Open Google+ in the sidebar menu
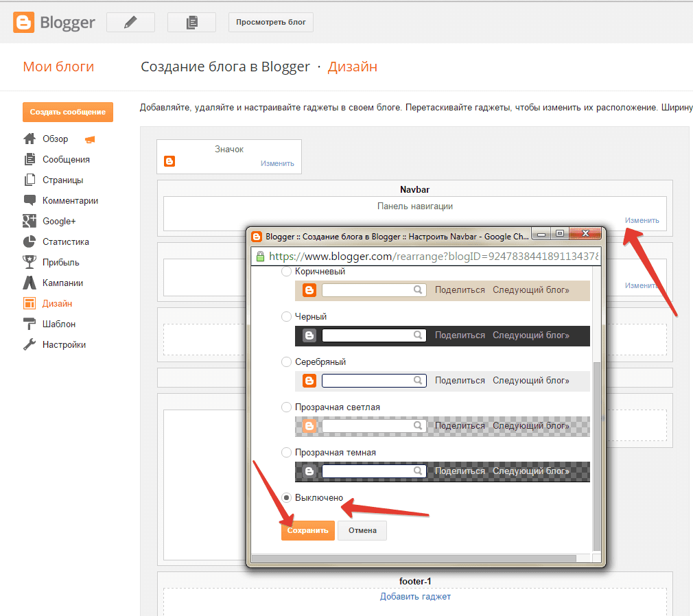Viewport: 693px width, 616px height. 59,221
